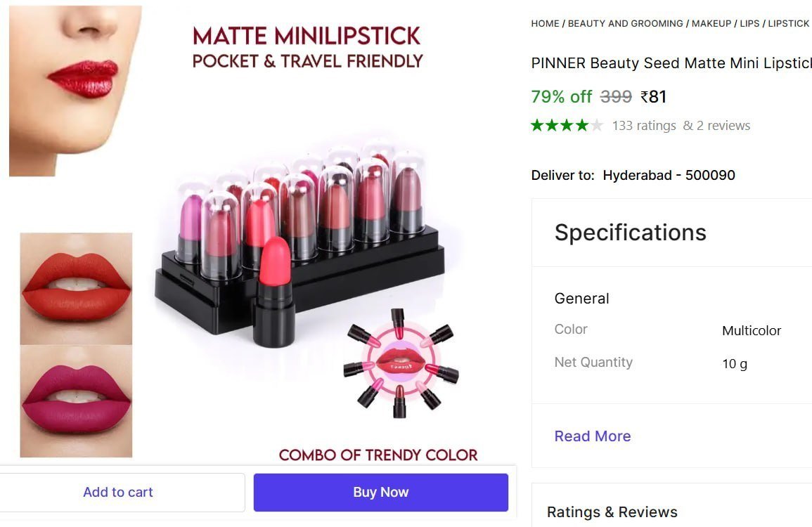Change delivery location Hyderabad - 500090
812x527 pixels.
pyautogui.click(x=669, y=175)
